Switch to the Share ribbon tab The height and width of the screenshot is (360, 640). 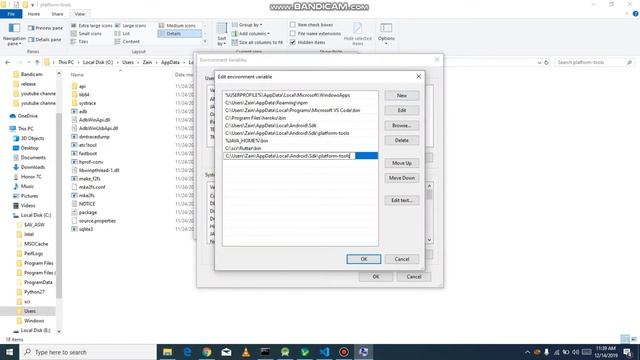pos(57,14)
